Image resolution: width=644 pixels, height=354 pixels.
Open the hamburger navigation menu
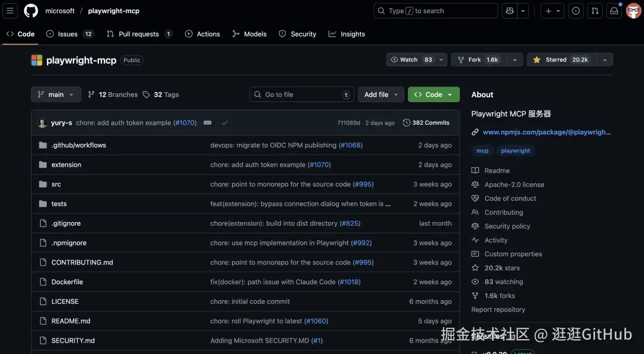coord(10,11)
